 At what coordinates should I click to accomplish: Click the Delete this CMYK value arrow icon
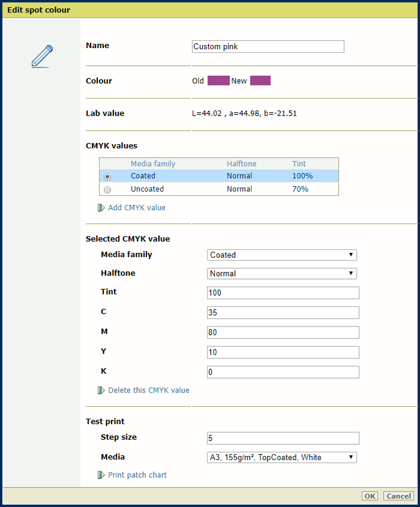point(101,391)
